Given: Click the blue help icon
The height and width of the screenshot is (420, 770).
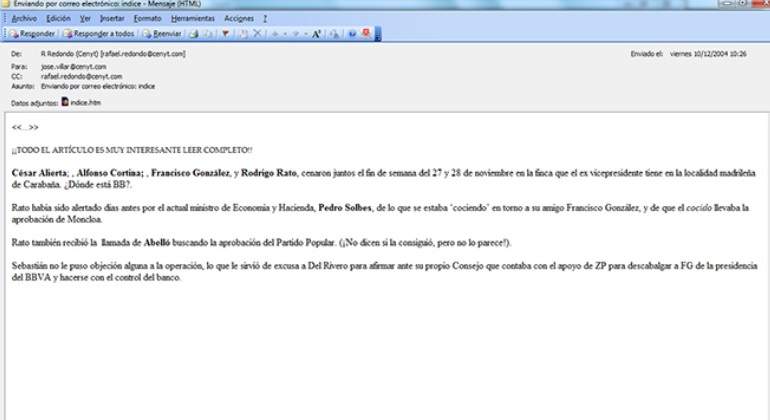Looking at the screenshot, I should click(x=352, y=34).
